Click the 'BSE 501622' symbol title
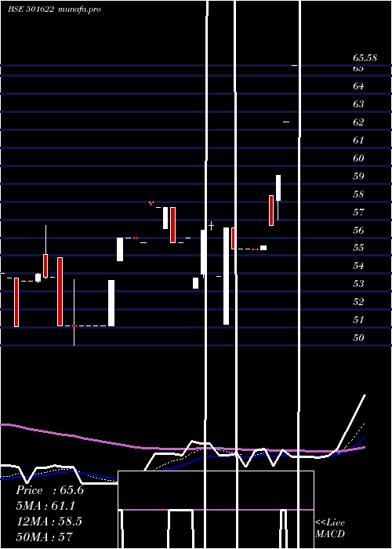 [x=31, y=9]
